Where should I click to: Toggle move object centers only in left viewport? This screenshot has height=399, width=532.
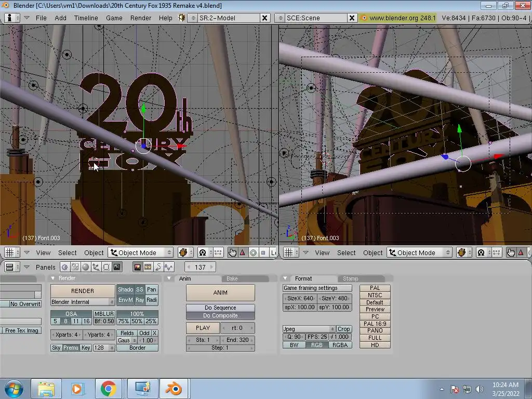click(218, 252)
